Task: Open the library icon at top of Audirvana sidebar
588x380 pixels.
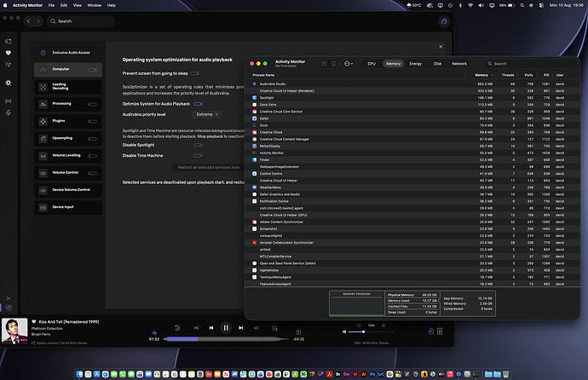Action: [x=9, y=41]
